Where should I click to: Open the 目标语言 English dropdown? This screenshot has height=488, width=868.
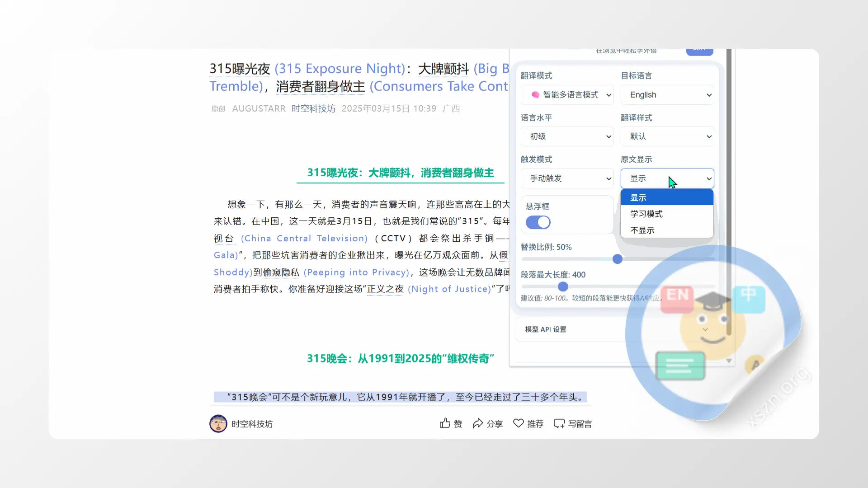[x=667, y=95]
